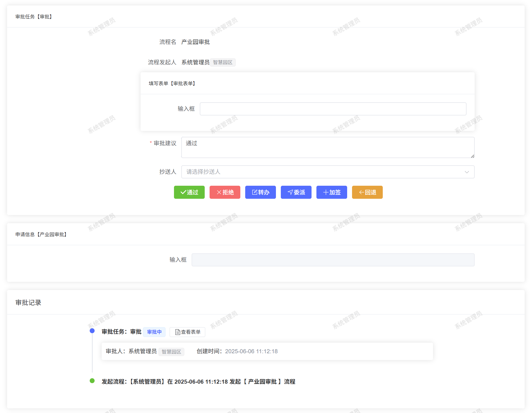Screen dimensions: 532x413
Task: Click the disabled 输入框 in 申请信息
Action: [x=333, y=260]
